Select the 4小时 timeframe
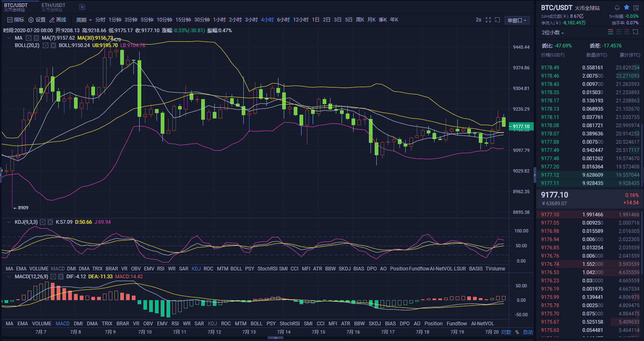This screenshot has height=341, width=644. [267, 20]
